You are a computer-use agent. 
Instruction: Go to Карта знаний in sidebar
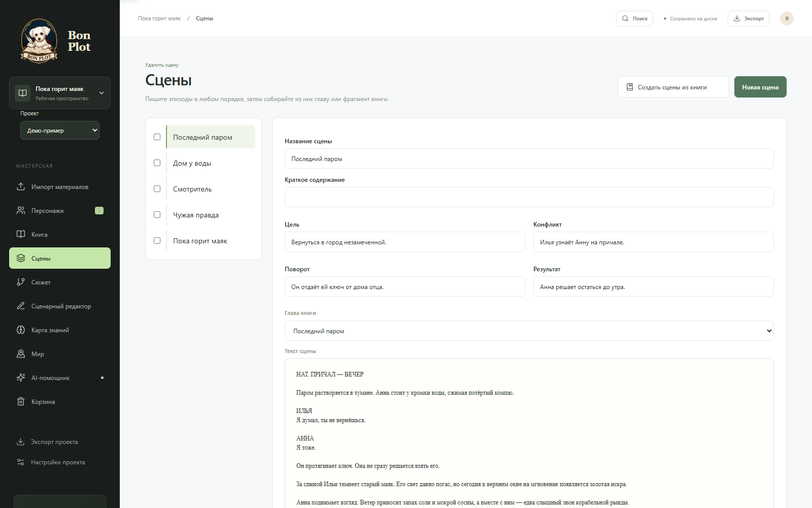(x=60, y=330)
